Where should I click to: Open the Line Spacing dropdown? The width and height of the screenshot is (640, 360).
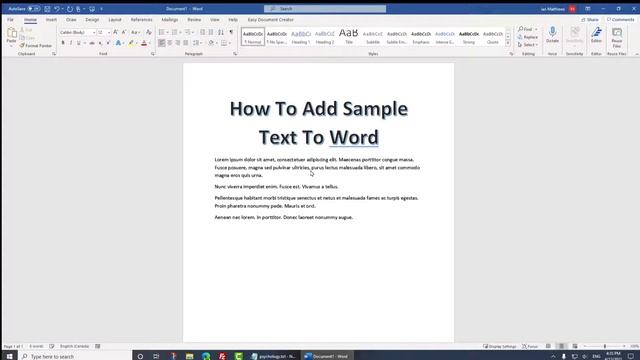tap(198, 43)
